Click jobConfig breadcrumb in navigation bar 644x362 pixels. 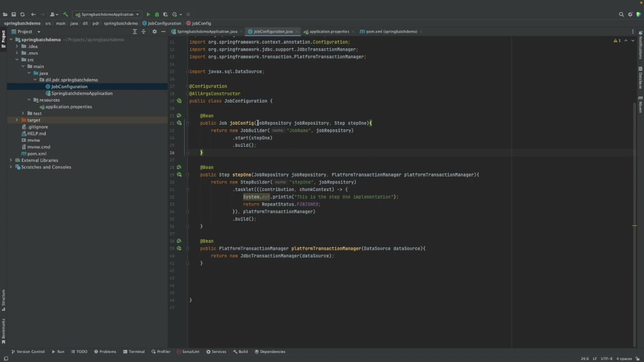[199, 24]
